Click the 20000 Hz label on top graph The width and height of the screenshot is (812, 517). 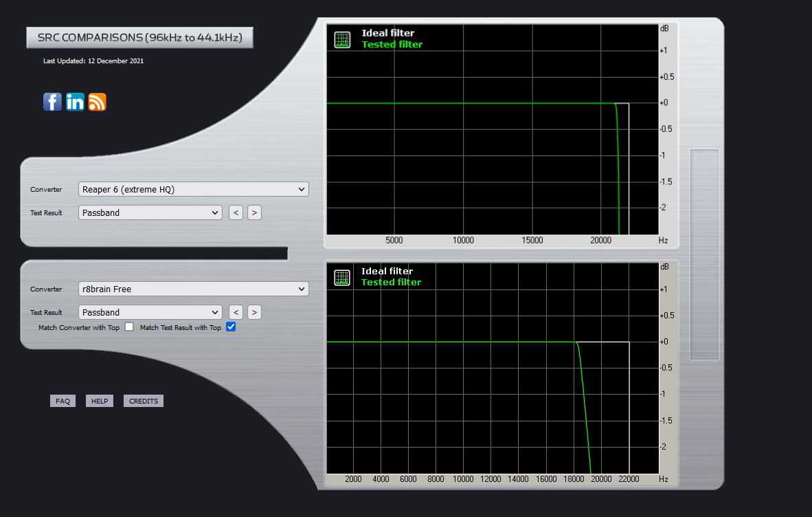pyautogui.click(x=600, y=241)
